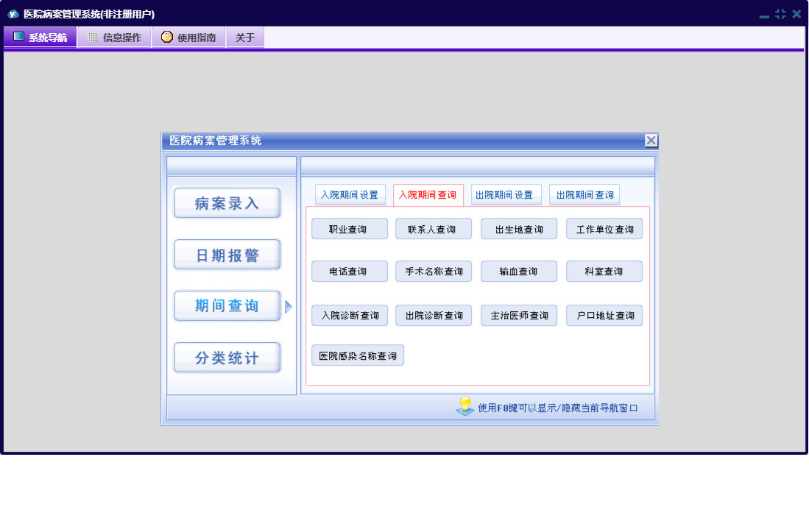The image size is (809, 532).
Task: Click the window title 医院病案管理系统(非注册用户)
Action: pyautogui.click(x=89, y=14)
